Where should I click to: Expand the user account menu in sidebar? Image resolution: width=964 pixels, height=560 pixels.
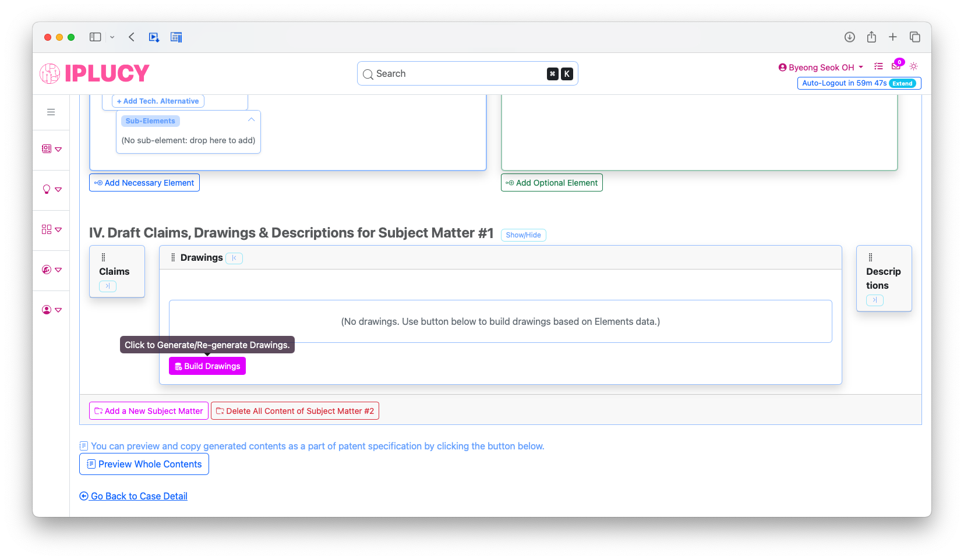(x=52, y=310)
